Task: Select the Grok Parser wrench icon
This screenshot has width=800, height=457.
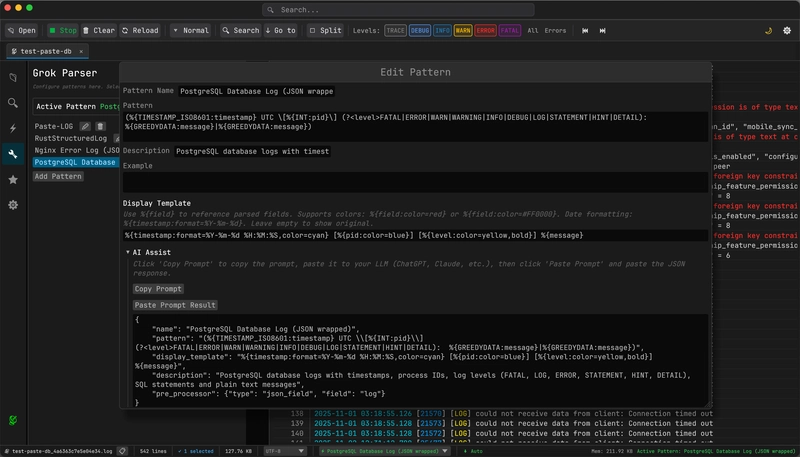Action: 13,154
